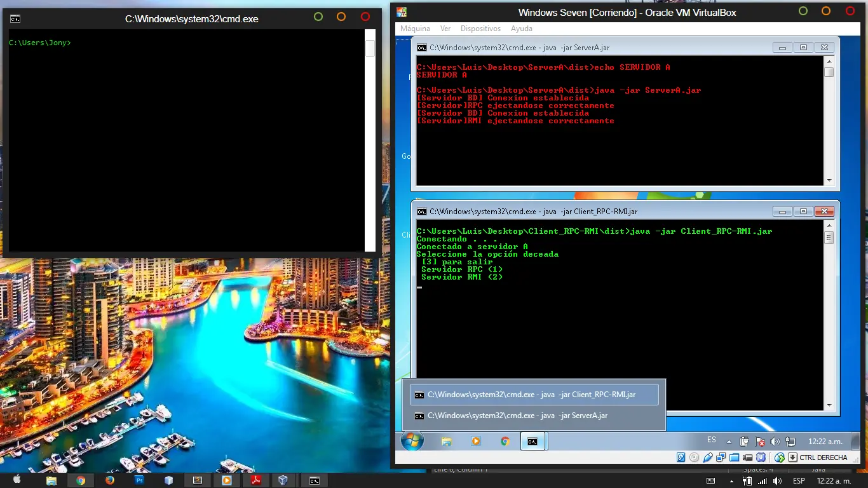Viewport: 868px width, 488px height.
Task: Click the VirtualBox network adapter indicator
Action: click(721, 457)
